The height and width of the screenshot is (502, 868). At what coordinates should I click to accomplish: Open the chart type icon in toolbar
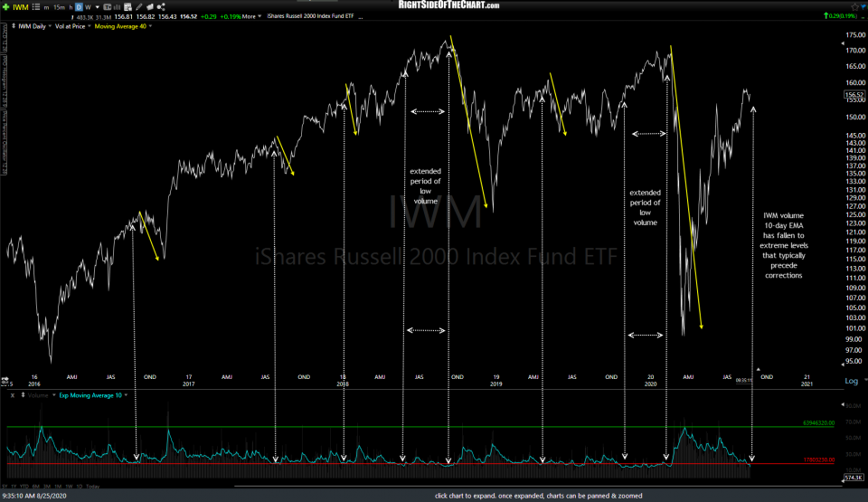pos(108,7)
